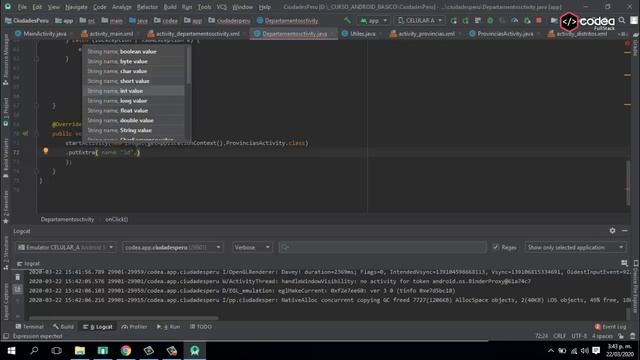Open the notification center icon

596,351
